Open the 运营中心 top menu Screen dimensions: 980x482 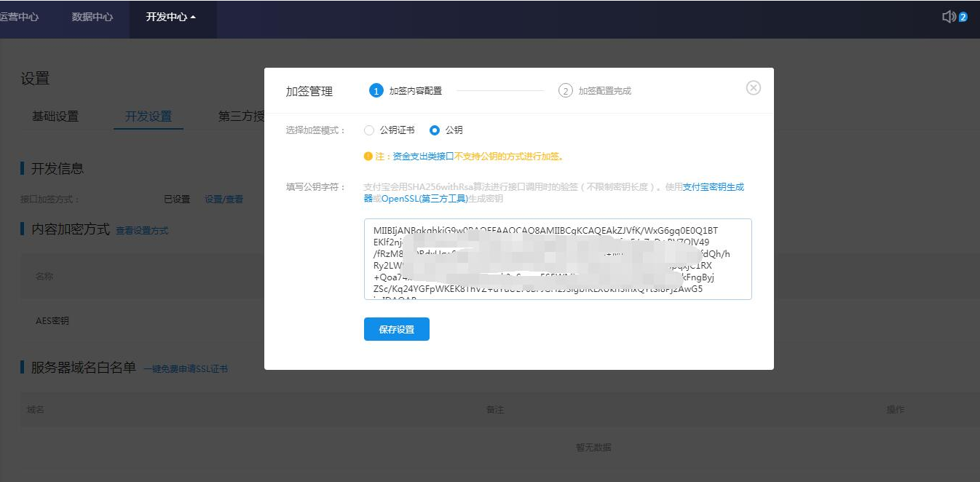[x=19, y=17]
